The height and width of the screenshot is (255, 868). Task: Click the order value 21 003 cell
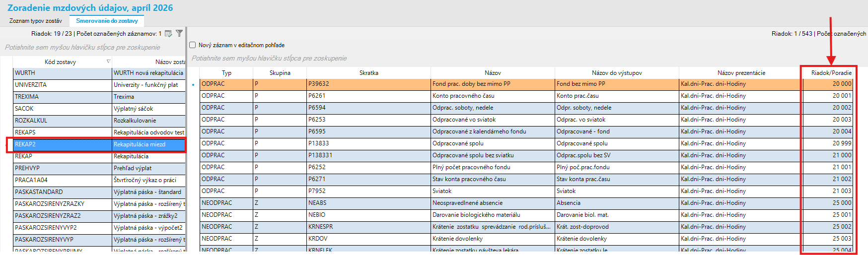[828, 191]
